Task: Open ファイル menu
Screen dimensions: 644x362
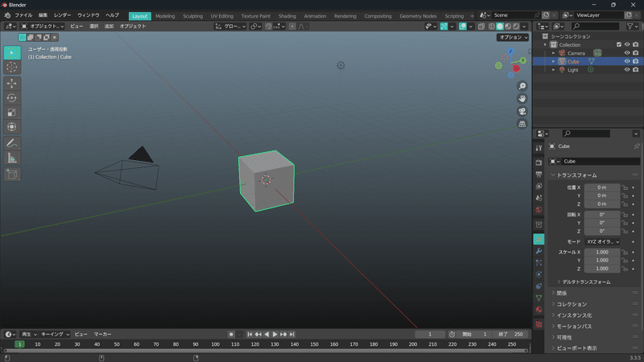Action: click(23, 15)
